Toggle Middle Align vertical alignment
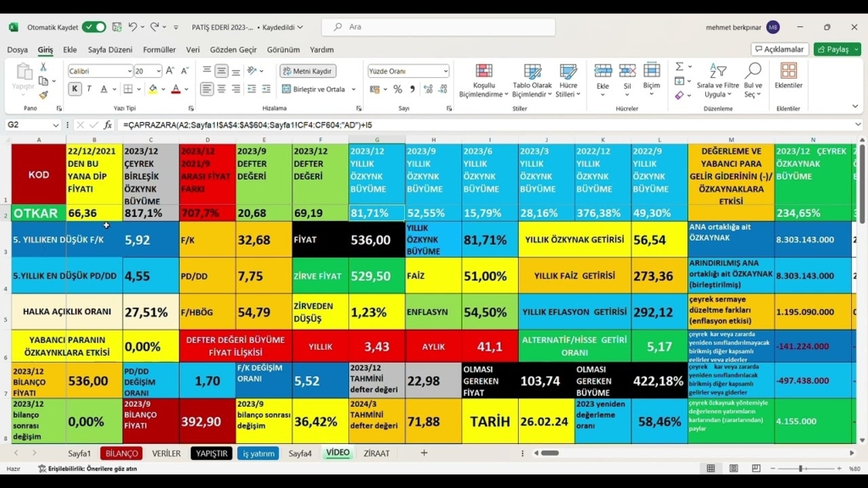This screenshot has height=488, width=868. [221, 71]
